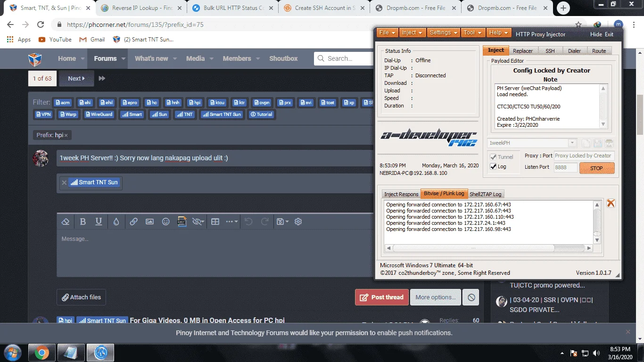This screenshot has height=362, width=644.
Task: Click the third config icon beside save in Injector
Action: coord(609,143)
